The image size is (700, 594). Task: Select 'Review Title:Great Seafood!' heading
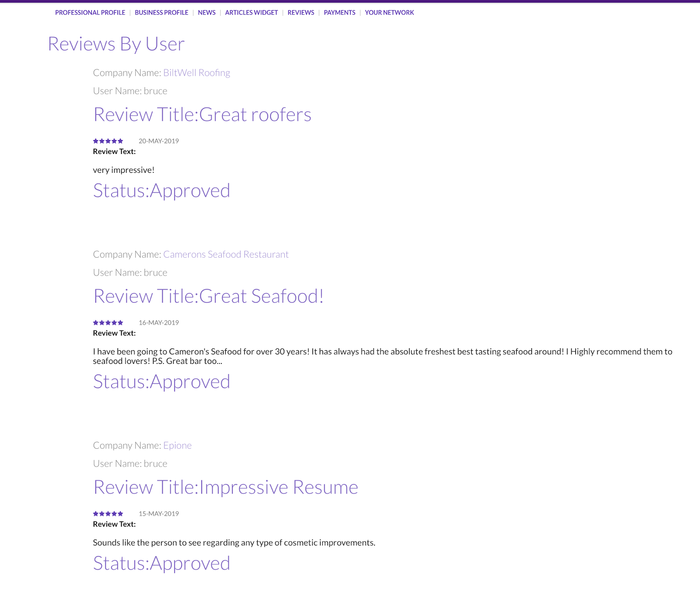pos(209,296)
